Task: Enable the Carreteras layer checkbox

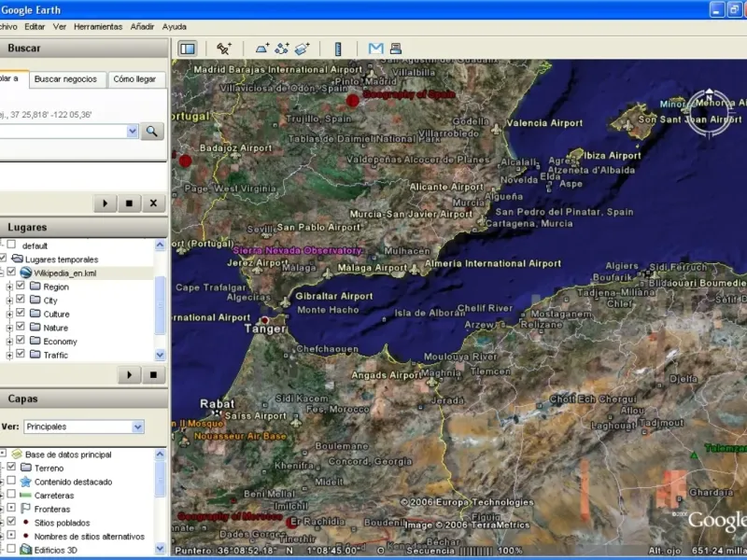Action: [x=11, y=496]
